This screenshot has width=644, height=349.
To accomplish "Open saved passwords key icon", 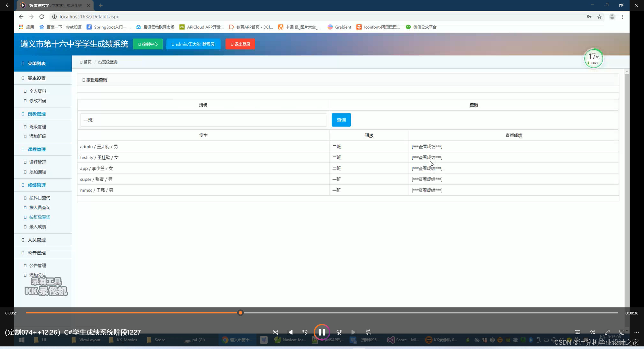I will (x=589, y=17).
